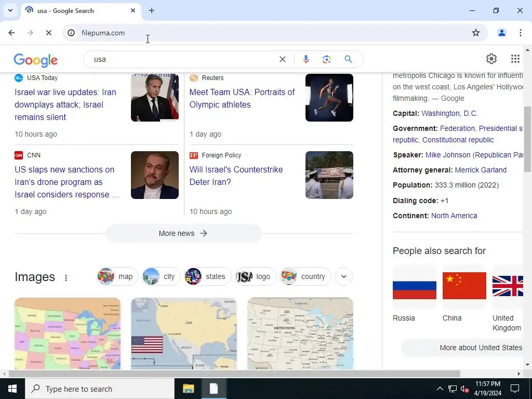Follow the Washington, D.C. capital link

[449, 113]
